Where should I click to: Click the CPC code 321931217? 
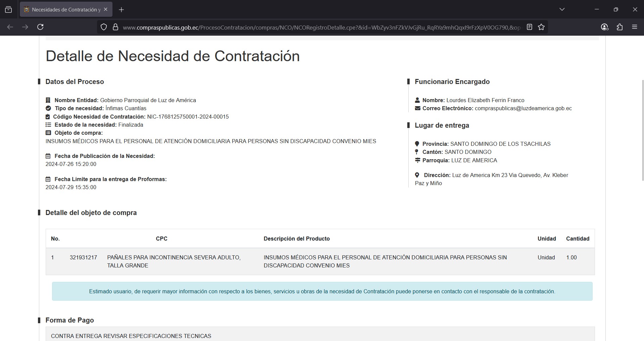[x=83, y=257]
